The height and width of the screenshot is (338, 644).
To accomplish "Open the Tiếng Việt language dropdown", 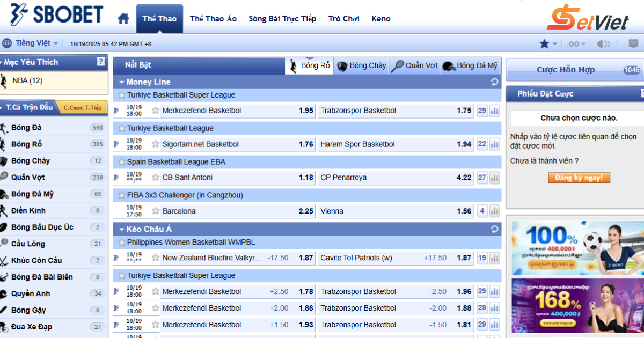I will (x=32, y=43).
